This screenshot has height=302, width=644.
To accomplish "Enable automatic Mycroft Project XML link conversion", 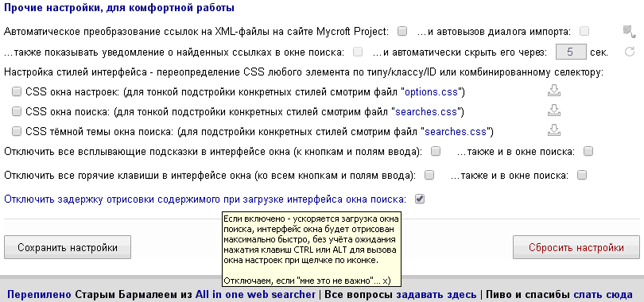I will [x=402, y=31].
